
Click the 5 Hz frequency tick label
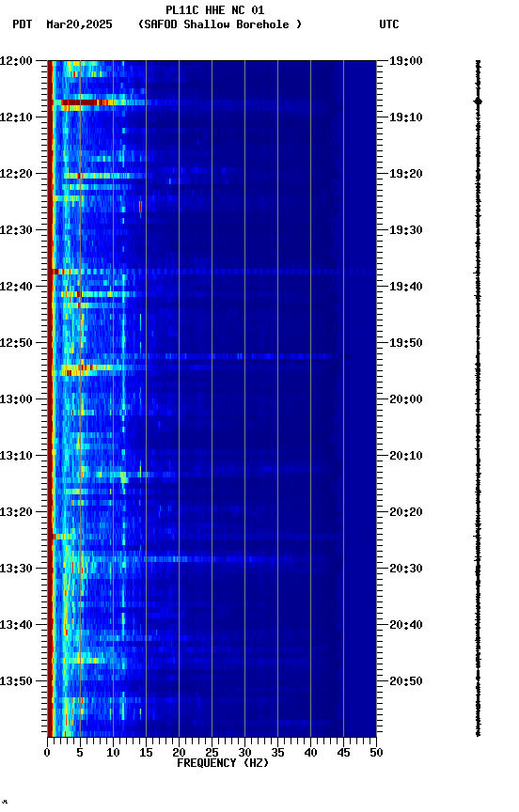(x=80, y=753)
